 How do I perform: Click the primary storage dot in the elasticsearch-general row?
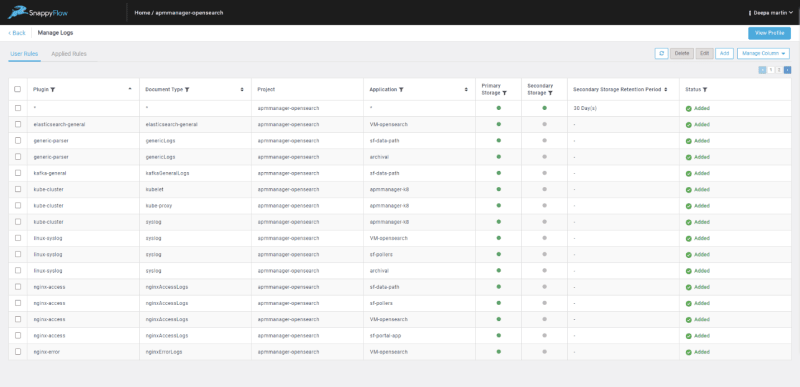(498, 124)
